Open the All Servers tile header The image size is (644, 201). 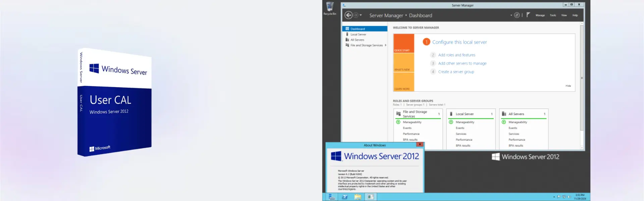click(524, 114)
